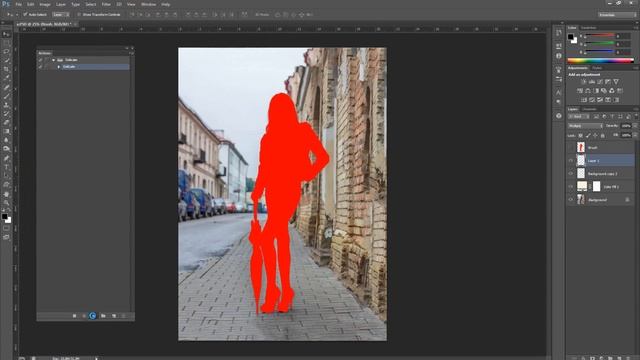Select the Horizontal Type tool

(6, 167)
